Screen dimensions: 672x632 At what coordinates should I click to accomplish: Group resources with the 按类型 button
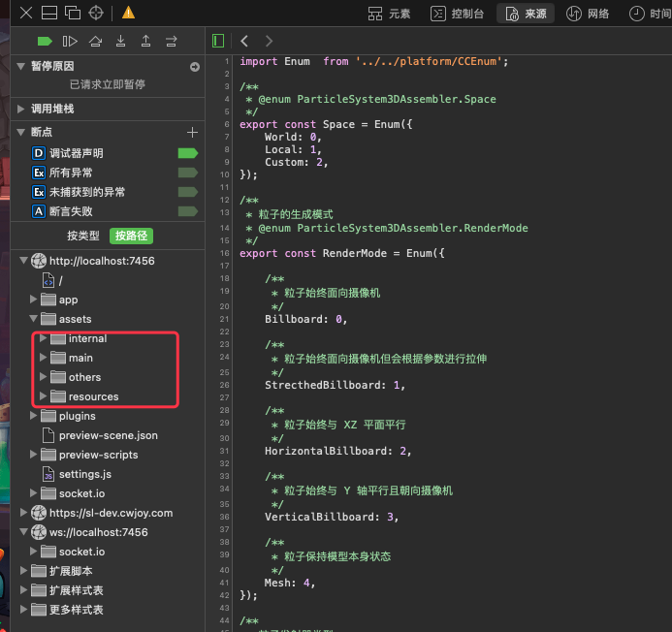[x=83, y=236]
